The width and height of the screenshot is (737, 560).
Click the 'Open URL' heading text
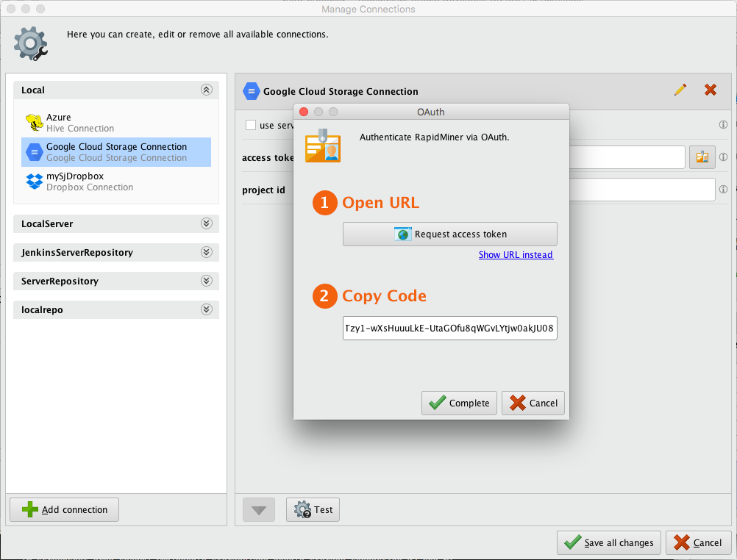(381, 203)
